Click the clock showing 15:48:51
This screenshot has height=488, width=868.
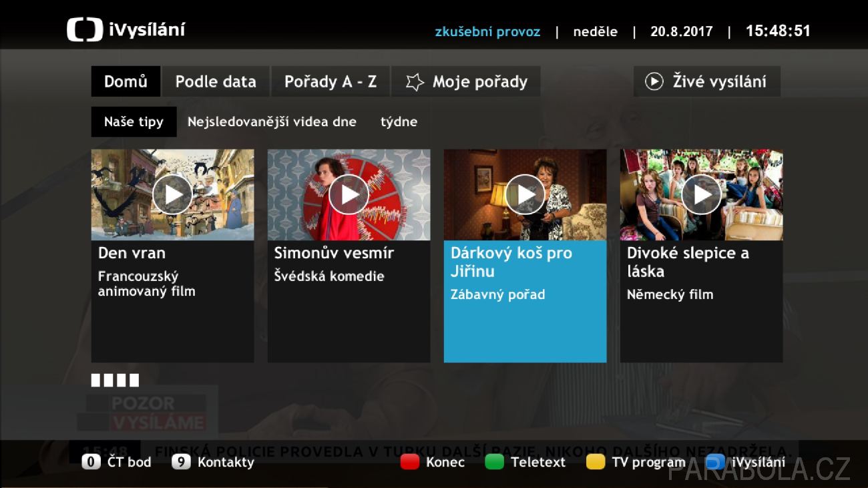(778, 31)
